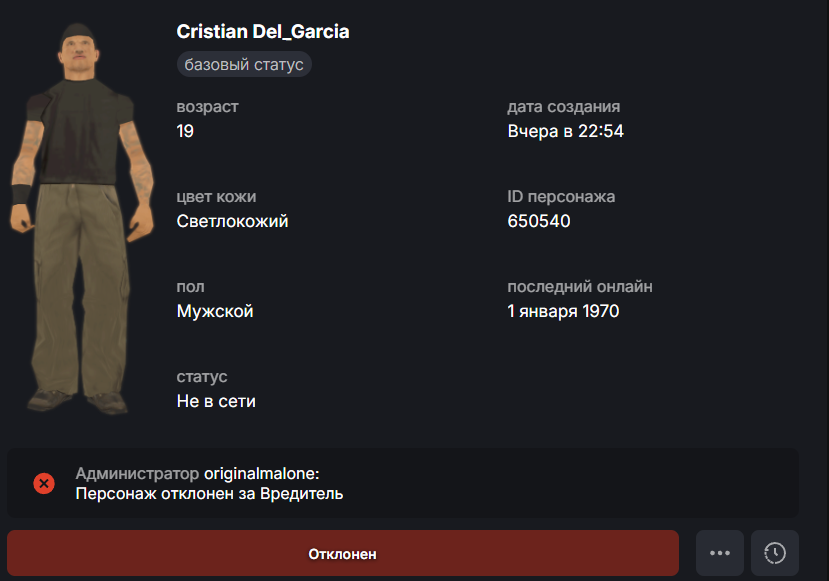Image resolution: width=829 pixels, height=581 pixels.
Task: Open the character history clock icon
Action: tap(775, 553)
